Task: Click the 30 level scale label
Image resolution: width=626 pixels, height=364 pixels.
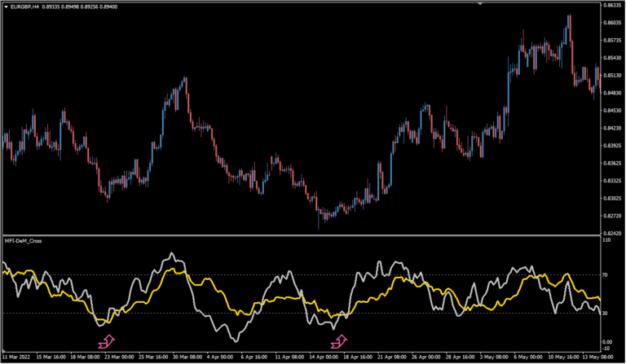Action: pyautogui.click(x=606, y=313)
